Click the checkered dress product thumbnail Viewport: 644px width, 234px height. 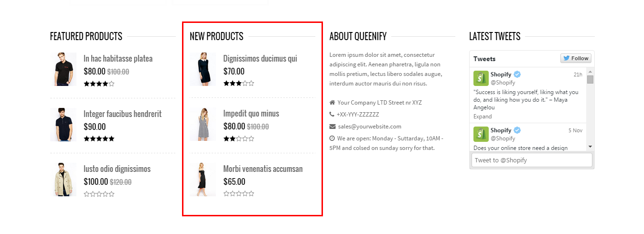click(x=203, y=124)
